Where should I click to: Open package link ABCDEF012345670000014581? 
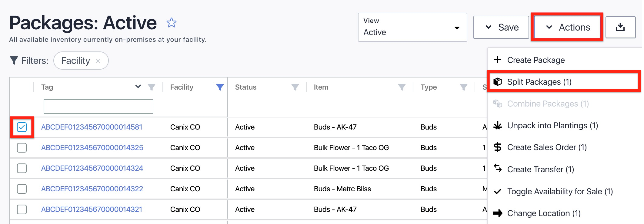[x=92, y=127]
